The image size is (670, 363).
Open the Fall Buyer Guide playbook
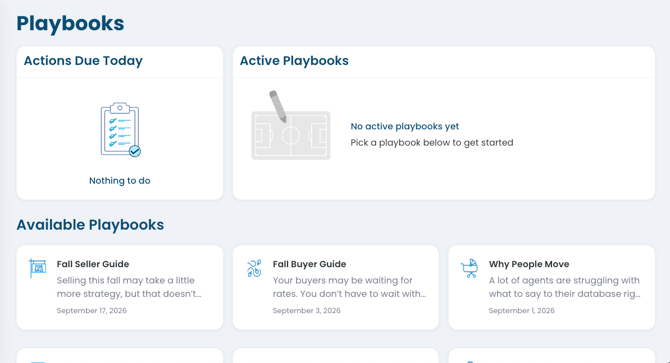pos(336,287)
